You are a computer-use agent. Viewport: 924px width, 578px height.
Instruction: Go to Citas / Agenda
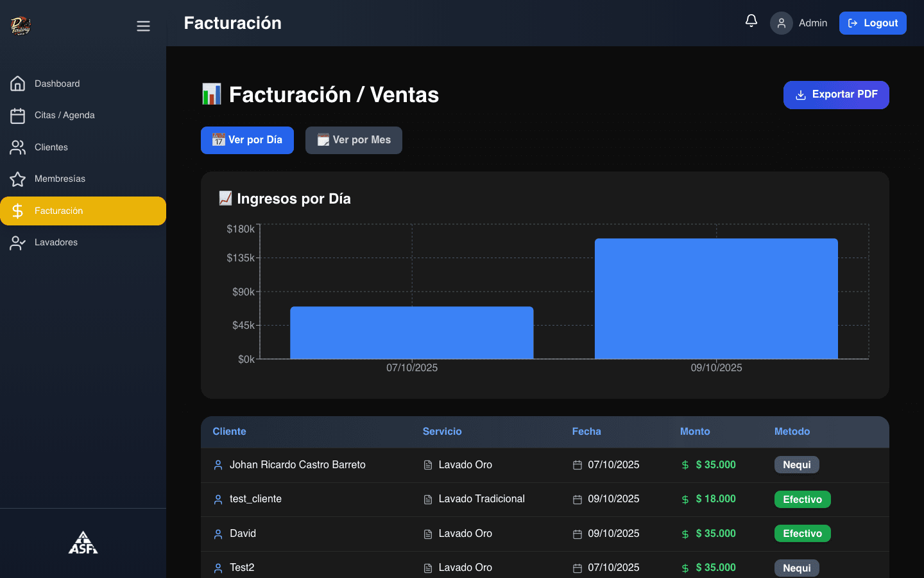(x=83, y=116)
